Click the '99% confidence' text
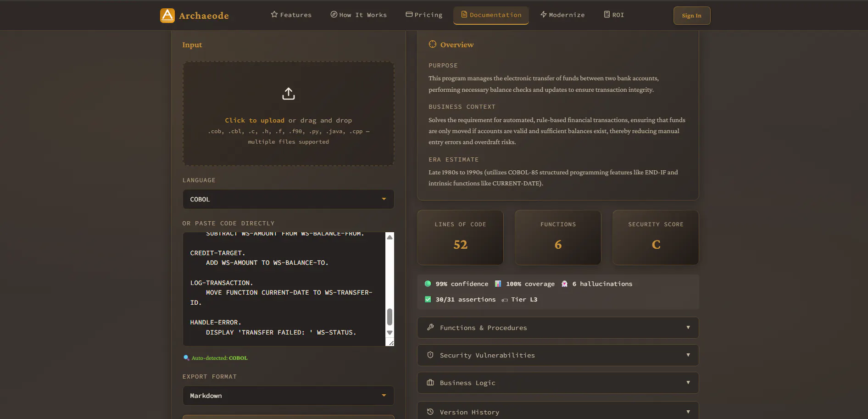The height and width of the screenshot is (419, 868). click(462, 284)
